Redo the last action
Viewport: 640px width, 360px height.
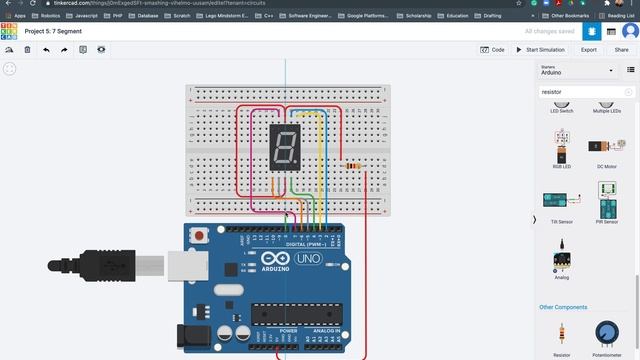click(x=64, y=50)
